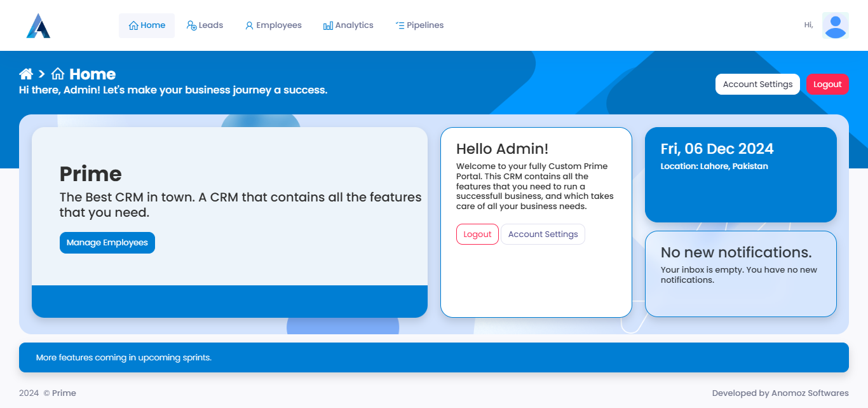Click the solid home breadcrumb icon

(26, 74)
